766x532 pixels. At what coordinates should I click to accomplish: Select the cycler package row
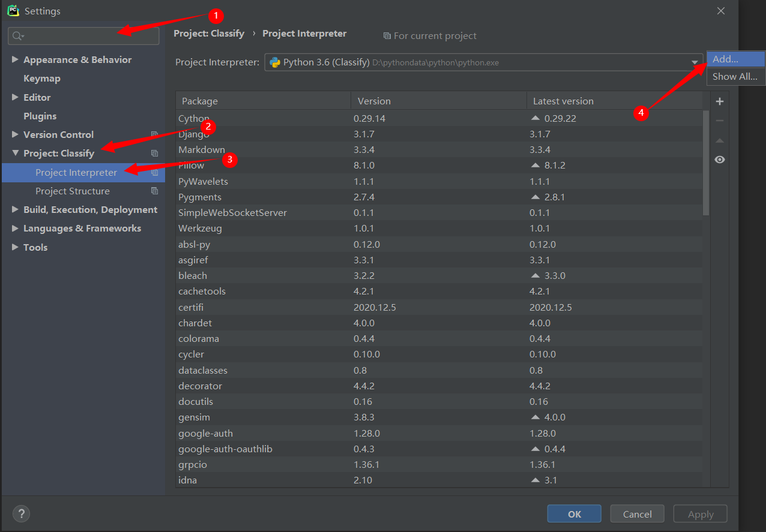click(x=439, y=354)
